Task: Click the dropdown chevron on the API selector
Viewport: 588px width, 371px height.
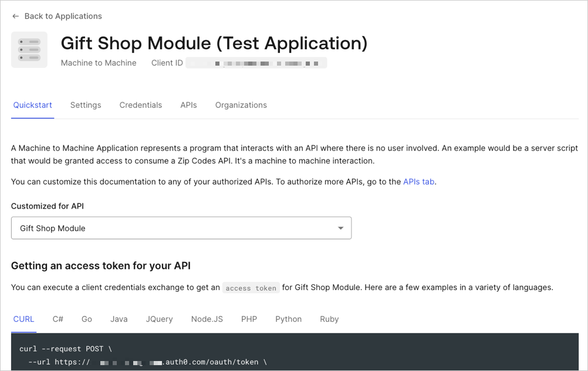Action: (x=340, y=227)
